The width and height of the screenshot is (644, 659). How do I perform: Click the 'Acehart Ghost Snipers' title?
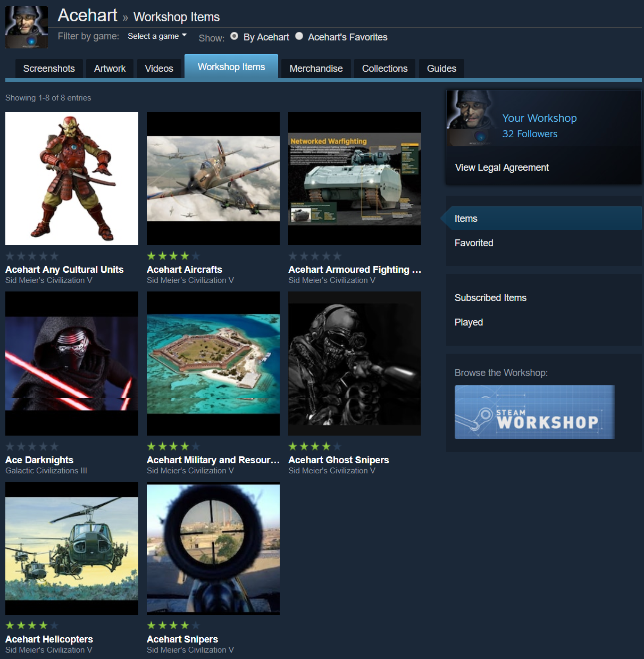(x=339, y=460)
